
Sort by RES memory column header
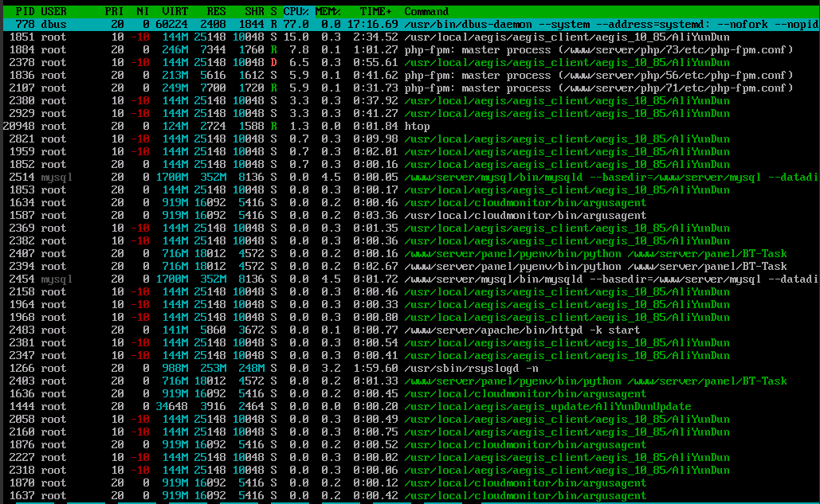[x=216, y=12]
